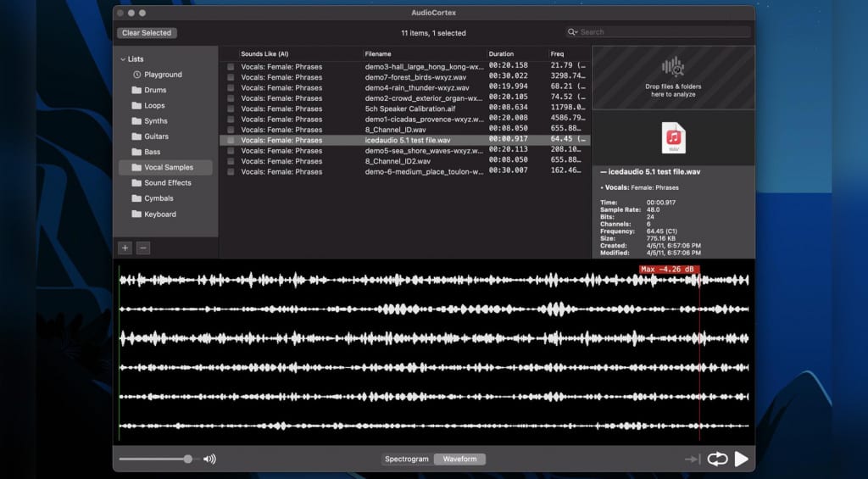Add a new list with plus button
Viewport: 868px width, 479px height.
[x=125, y=248]
